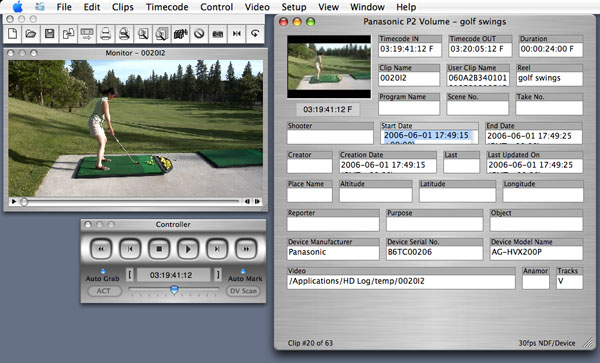The height and width of the screenshot is (363, 600).
Task: Click the tape export arrow toolbar icon
Action: pos(87,34)
